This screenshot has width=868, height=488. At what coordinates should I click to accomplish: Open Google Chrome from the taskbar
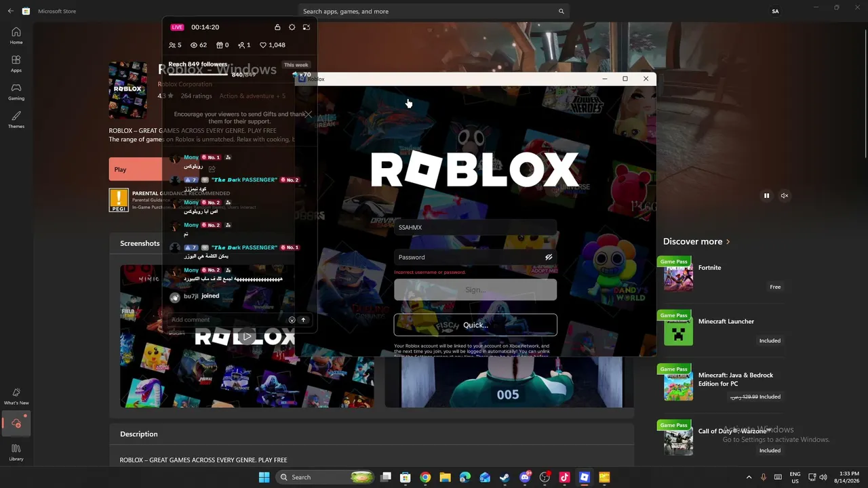(425, 477)
